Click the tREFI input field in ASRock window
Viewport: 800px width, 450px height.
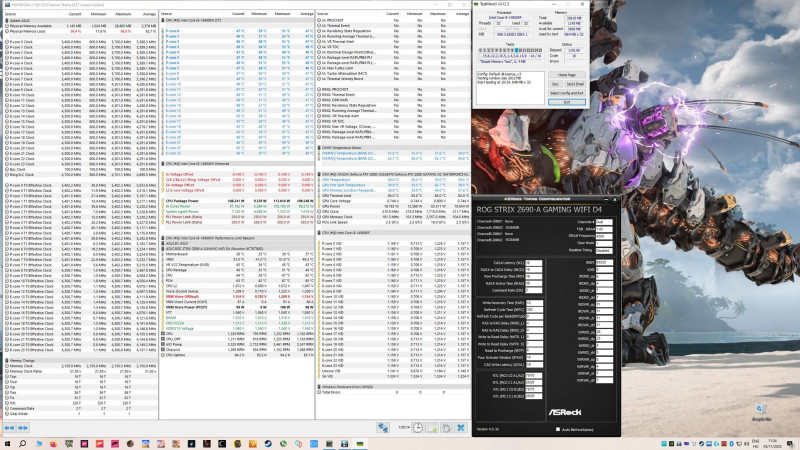point(604,262)
